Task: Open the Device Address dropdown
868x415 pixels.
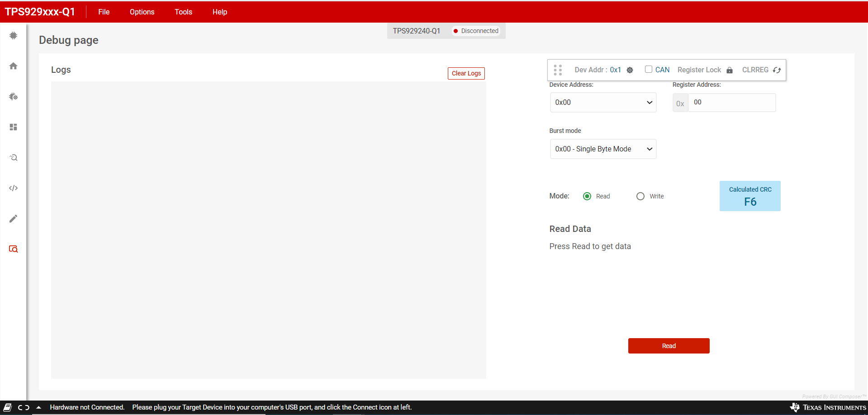Action: point(603,103)
